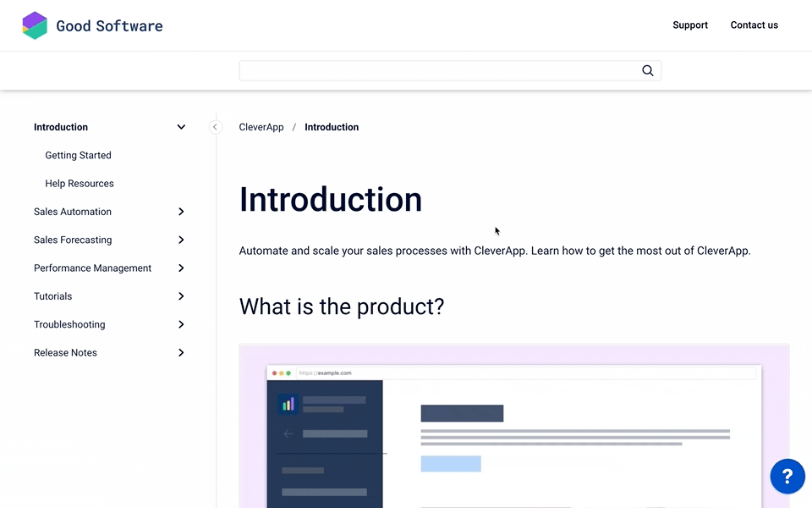The image size is (812, 508).
Task: Collapse the Introduction section chevron
Action: [x=181, y=127]
